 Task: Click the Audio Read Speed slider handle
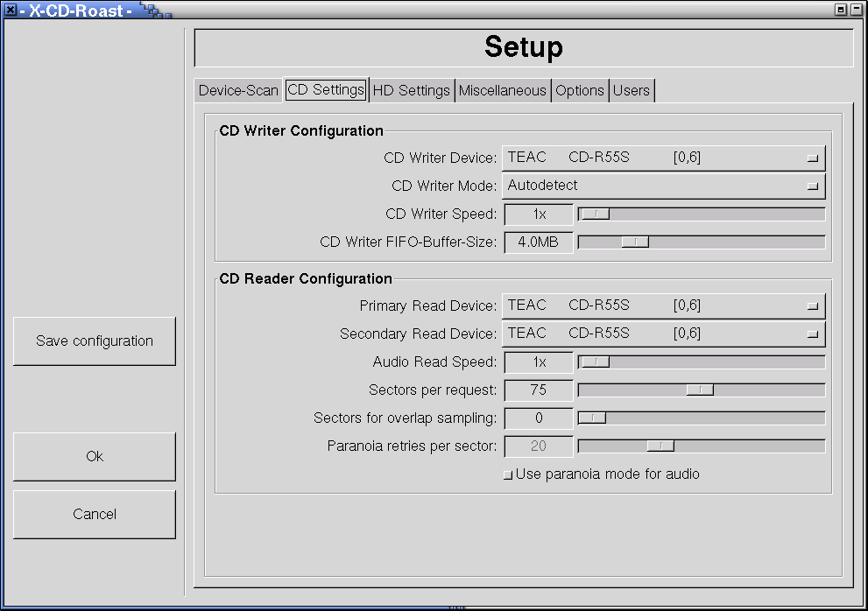pos(596,362)
